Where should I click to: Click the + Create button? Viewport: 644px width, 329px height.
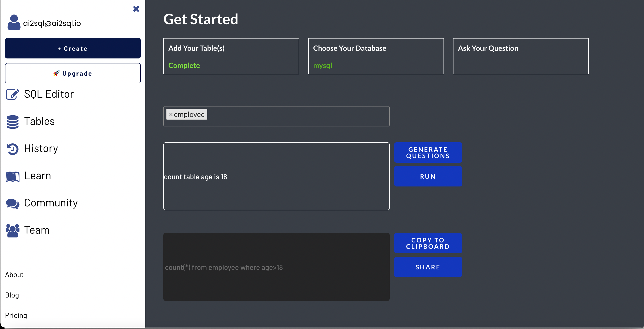point(73,48)
